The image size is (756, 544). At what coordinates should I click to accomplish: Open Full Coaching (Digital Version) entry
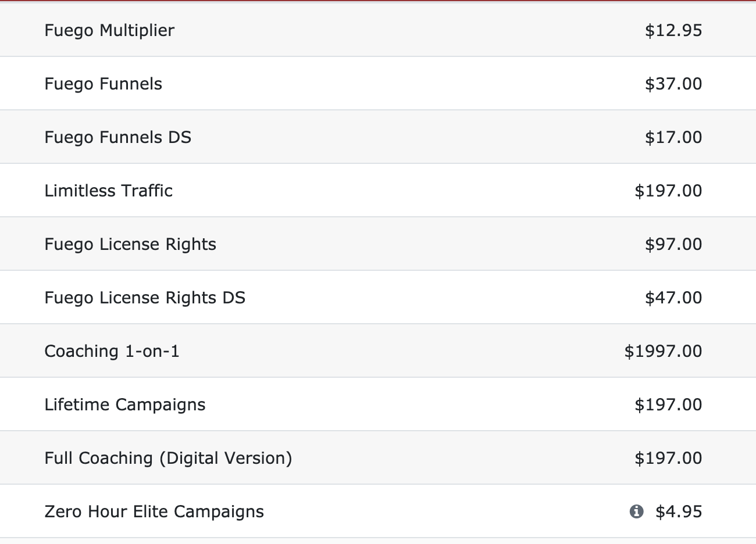tap(169, 458)
